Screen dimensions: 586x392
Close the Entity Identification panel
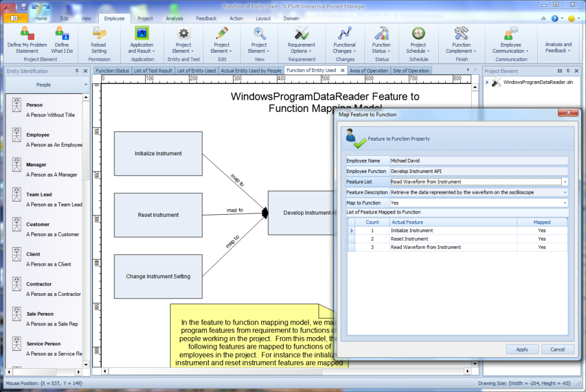click(85, 71)
